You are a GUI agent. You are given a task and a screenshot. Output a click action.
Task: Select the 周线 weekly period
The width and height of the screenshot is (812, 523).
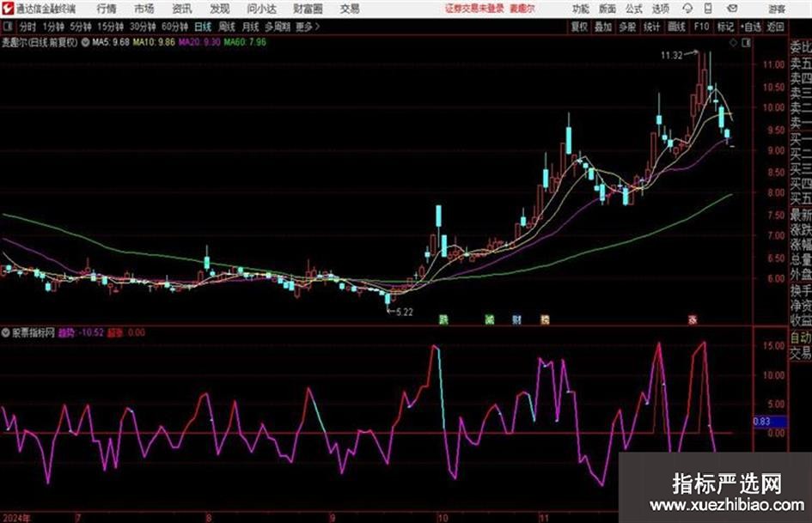[227, 27]
